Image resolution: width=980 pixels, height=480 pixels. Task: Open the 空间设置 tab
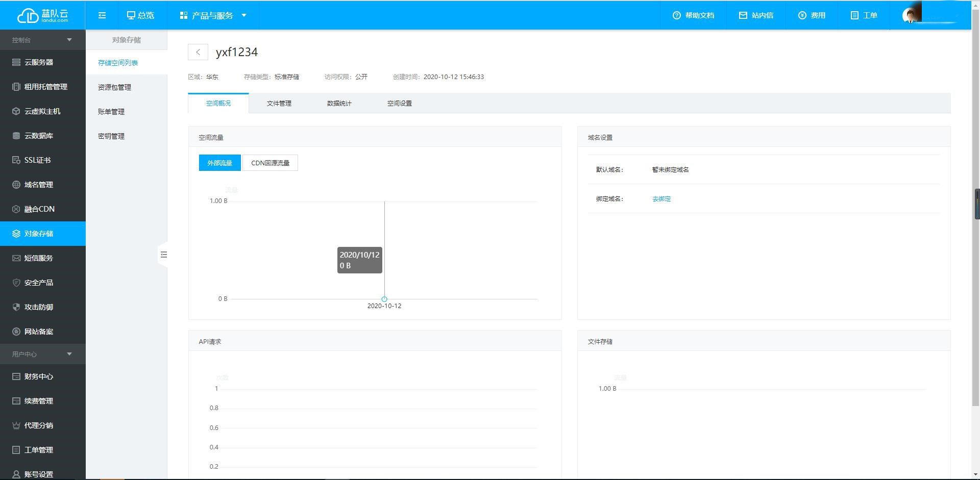pos(399,103)
